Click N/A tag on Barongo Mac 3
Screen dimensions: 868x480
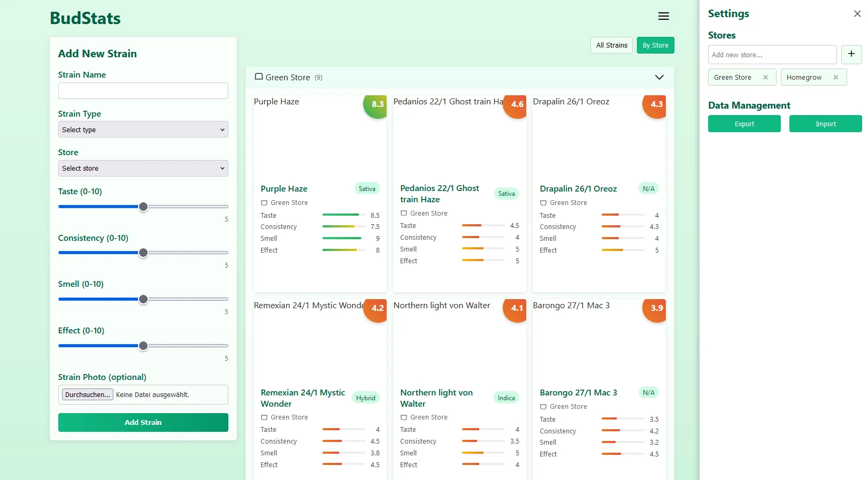coord(649,393)
